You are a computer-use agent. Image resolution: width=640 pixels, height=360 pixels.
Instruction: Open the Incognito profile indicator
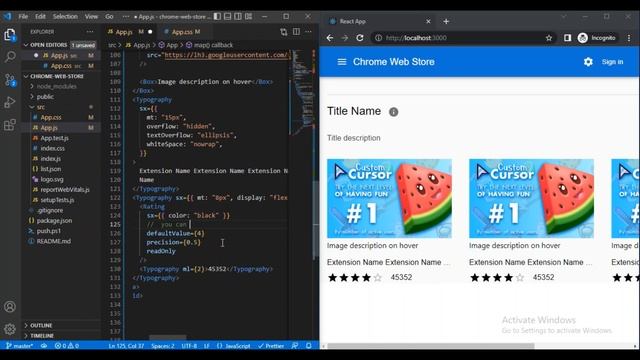pos(597,38)
